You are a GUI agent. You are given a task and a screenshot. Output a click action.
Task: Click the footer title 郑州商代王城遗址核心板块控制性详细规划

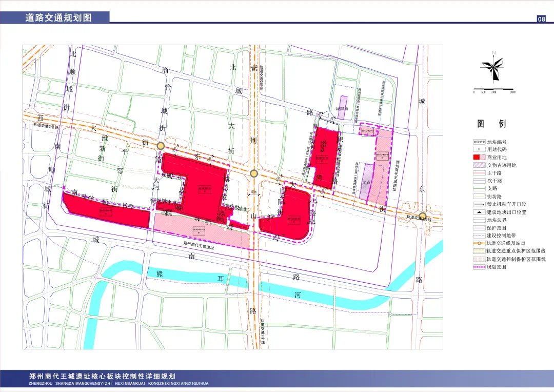pyautogui.click(x=102, y=377)
